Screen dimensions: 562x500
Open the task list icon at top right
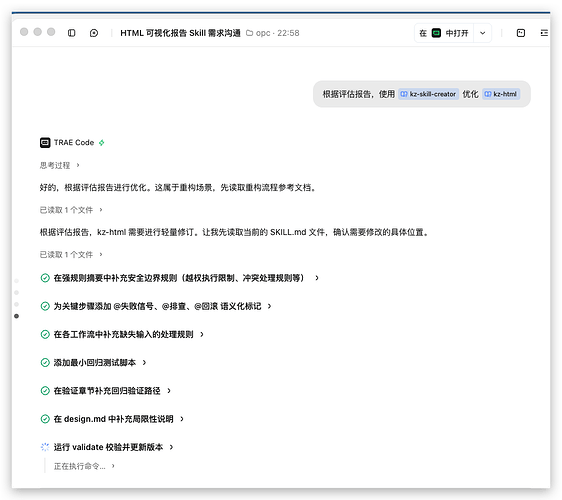pos(544,33)
